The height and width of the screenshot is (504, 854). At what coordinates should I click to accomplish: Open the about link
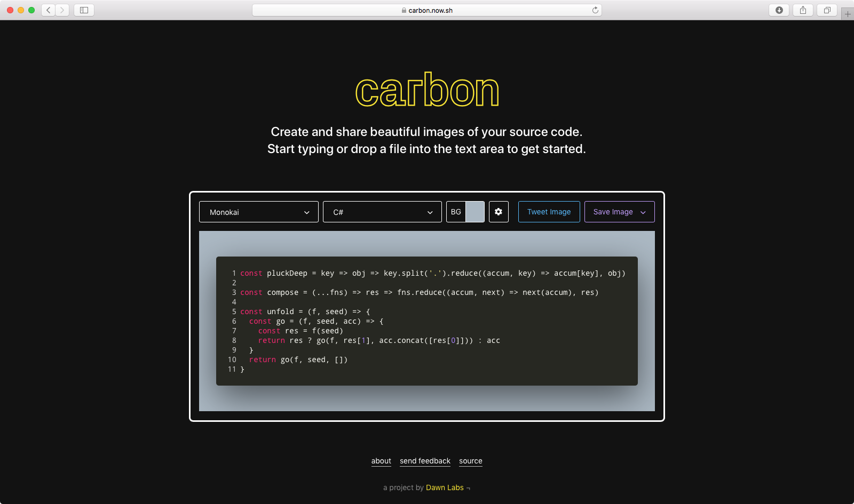click(x=381, y=461)
